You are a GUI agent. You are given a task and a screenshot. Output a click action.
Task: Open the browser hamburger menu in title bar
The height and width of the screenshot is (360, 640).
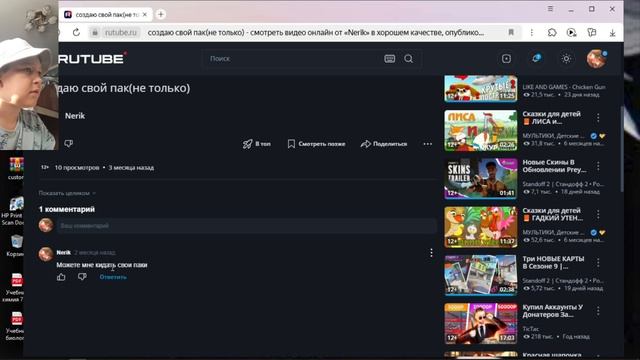(550, 9)
